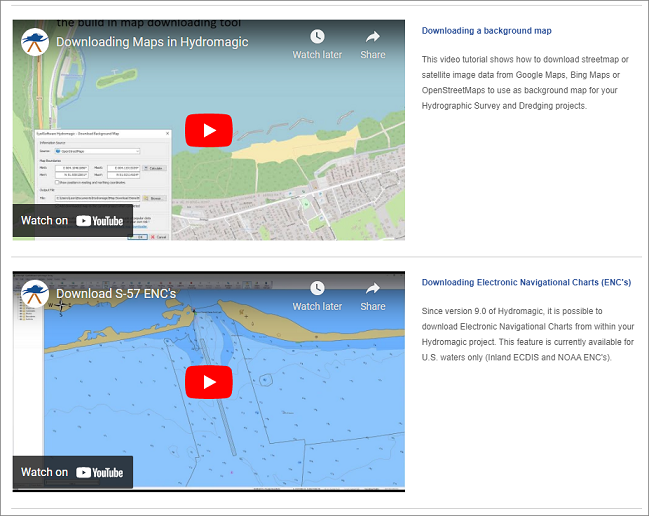The height and width of the screenshot is (516, 649).
Task: Click 'Watch on YouTube' on Downloading Maps video
Action: click(72, 221)
